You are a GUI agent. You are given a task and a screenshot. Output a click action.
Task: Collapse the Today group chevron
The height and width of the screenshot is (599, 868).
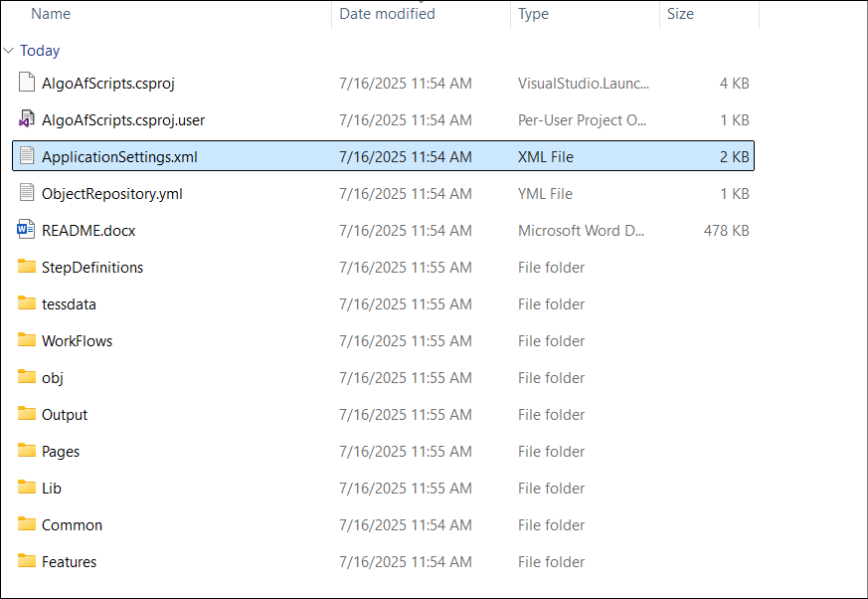click(8, 51)
